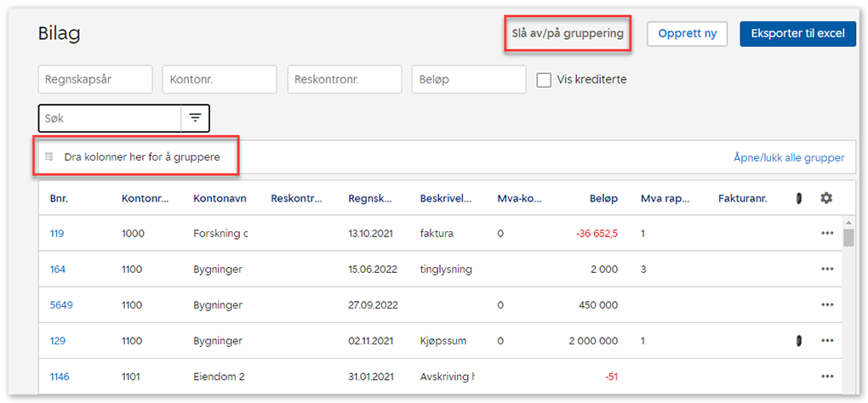The width and height of the screenshot is (868, 403).
Task: Open attachment on voucher 129 row
Action: pyautogui.click(x=798, y=340)
